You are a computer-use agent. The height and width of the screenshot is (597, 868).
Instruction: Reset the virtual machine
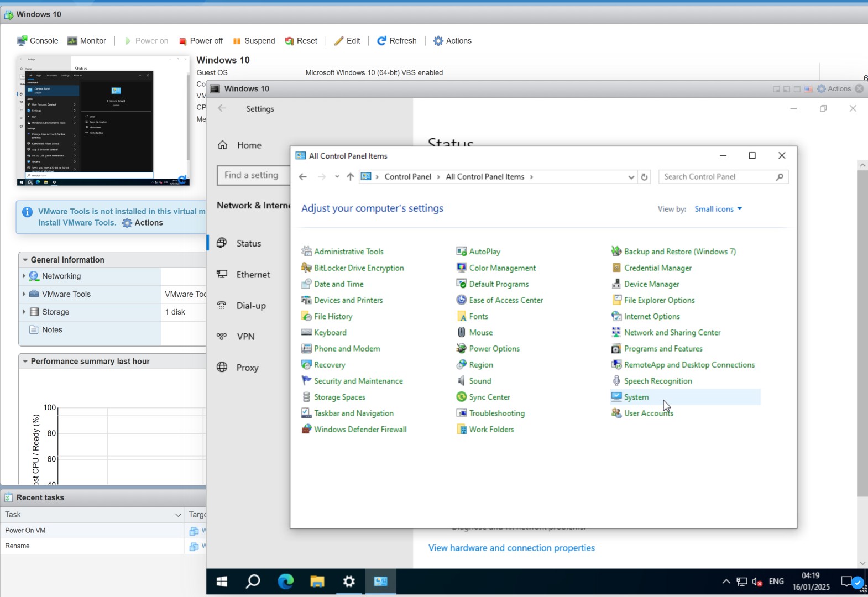301,41
